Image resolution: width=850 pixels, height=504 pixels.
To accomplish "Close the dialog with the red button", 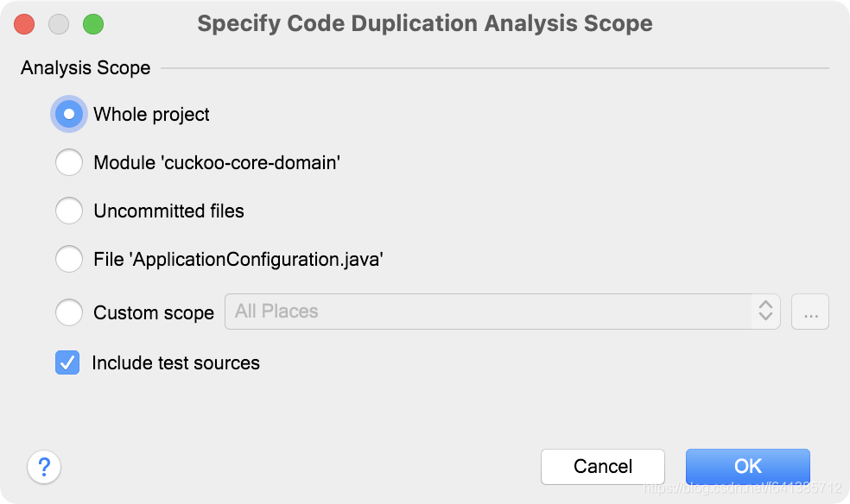I will (x=24, y=24).
